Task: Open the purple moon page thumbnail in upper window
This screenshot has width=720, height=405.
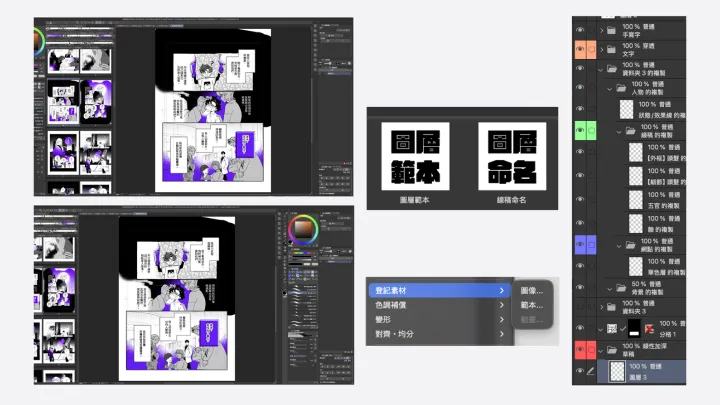Action: click(x=96, y=102)
